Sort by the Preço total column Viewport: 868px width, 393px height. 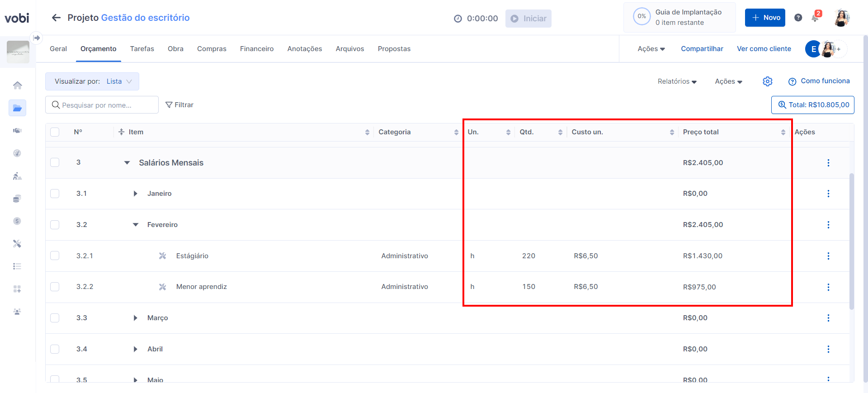[x=783, y=132]
